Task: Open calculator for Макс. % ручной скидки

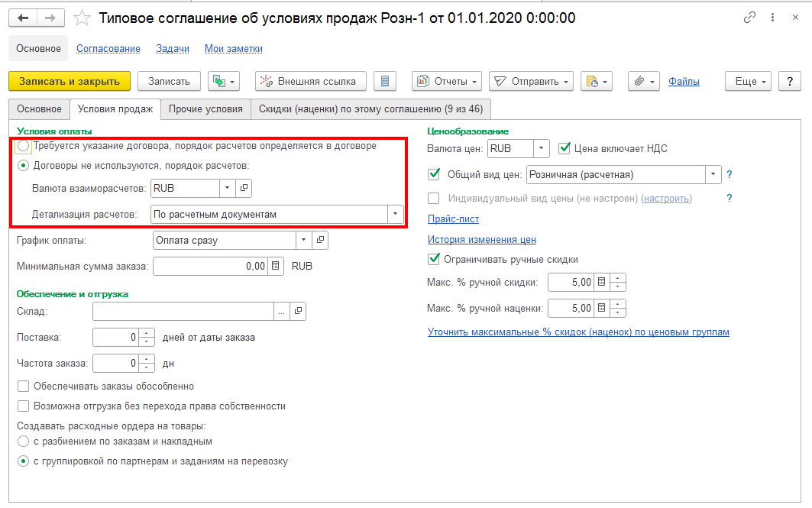Action: [602, 283]
